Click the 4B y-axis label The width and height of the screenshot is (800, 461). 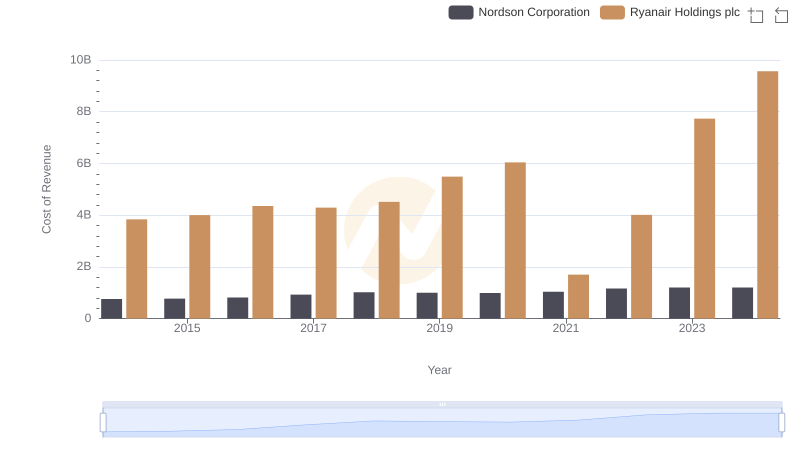pyautogui.click(x=84, y=215)
